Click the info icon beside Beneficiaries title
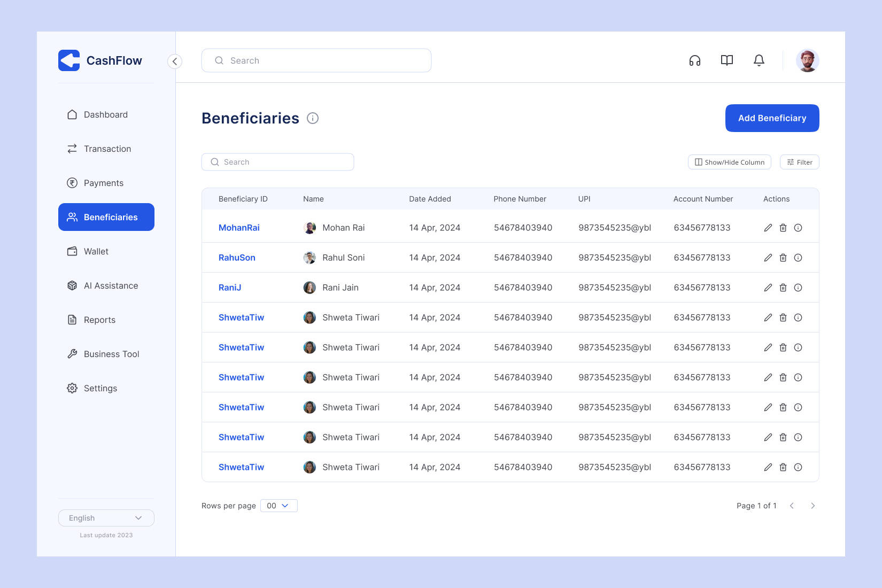Screen dimensions: 882x588 click(x=313, y=118)
